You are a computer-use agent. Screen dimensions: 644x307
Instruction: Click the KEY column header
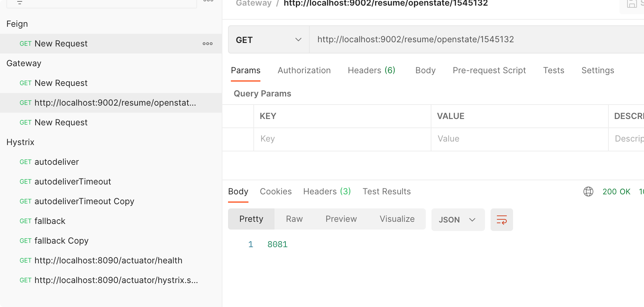268,116
